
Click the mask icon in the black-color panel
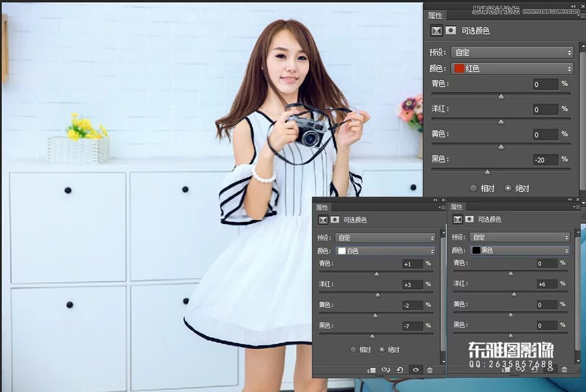[x=467, y=219]
